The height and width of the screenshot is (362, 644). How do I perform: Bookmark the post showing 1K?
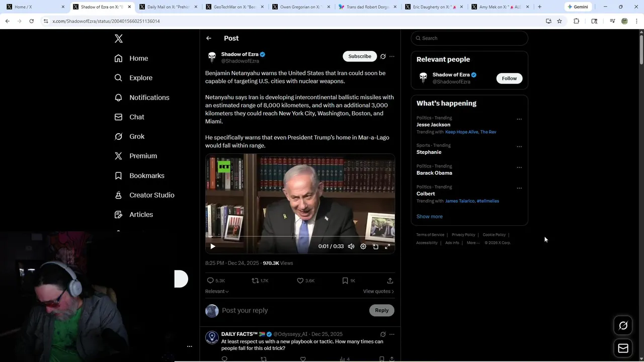[349, 281]
